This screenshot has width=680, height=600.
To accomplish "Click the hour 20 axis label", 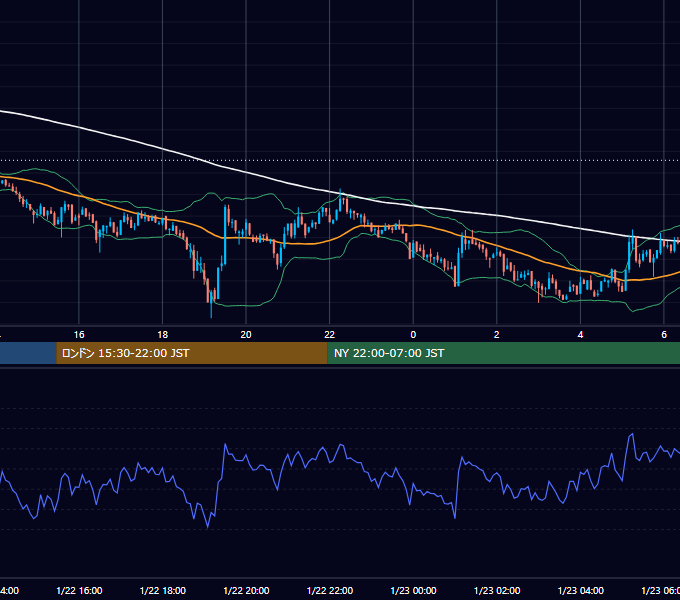I will pyautogui.click(x=246, y=335).
